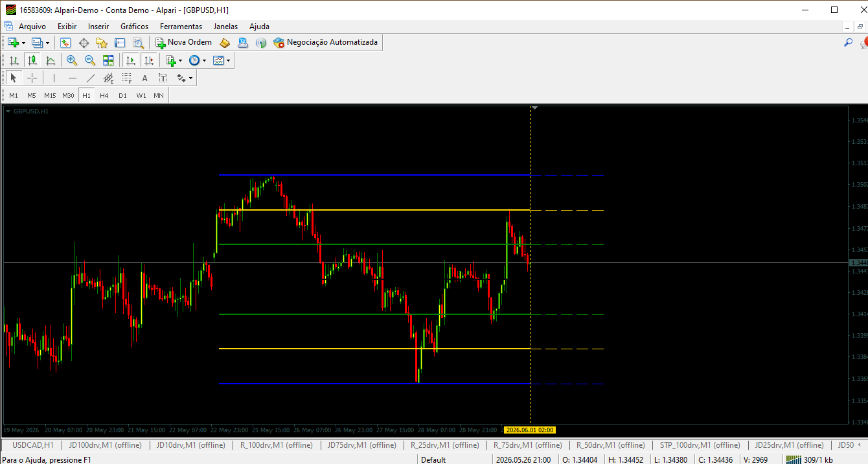Select the Text tool
The height and width of the screenshot is (464, 868).
(x=145, y=78)
